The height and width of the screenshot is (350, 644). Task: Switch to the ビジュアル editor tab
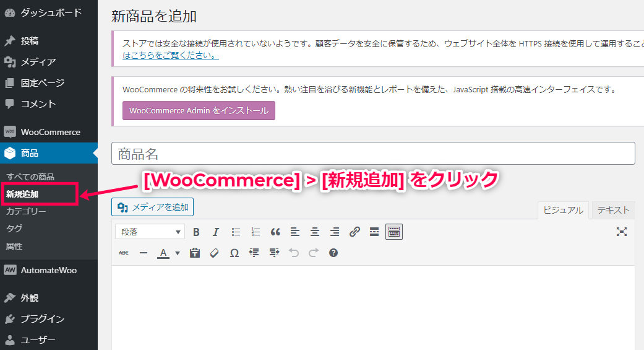click(x=563, y=210)
